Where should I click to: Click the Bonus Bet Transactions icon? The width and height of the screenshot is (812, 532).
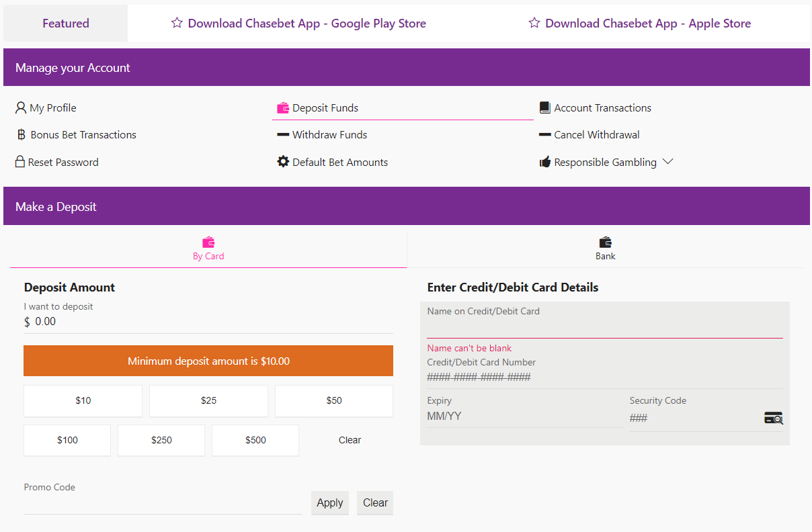(21, 134)
